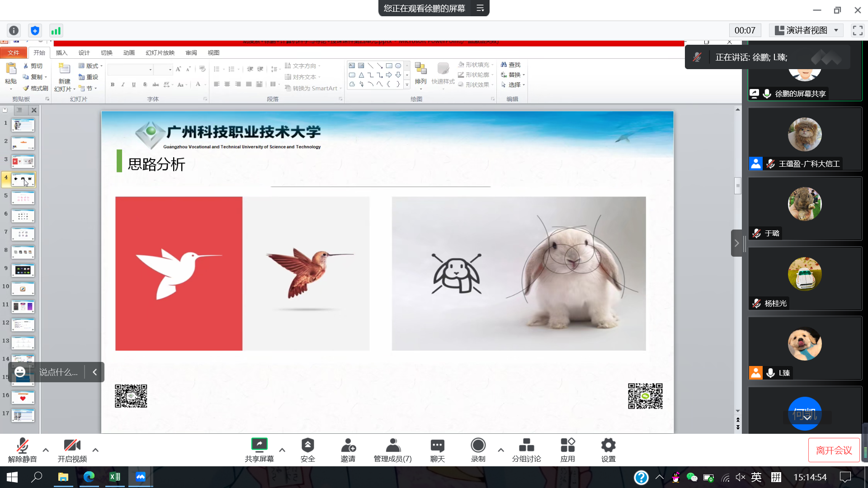The height and width of the screenshot is (488, 868).
Task: Select slide 4 thumbnail in slide panel
Action: point(23,179)
